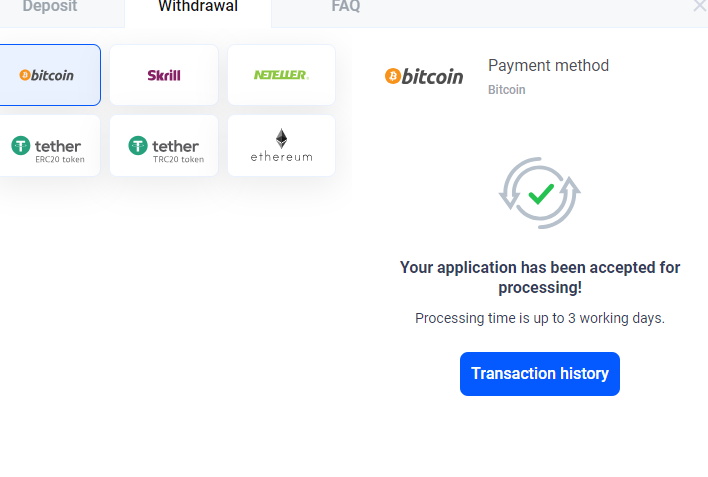The height and width of the screenshot is (477, 708).
Task: Pick the Tether ERC20 token tile
Action: click(48, 146)
